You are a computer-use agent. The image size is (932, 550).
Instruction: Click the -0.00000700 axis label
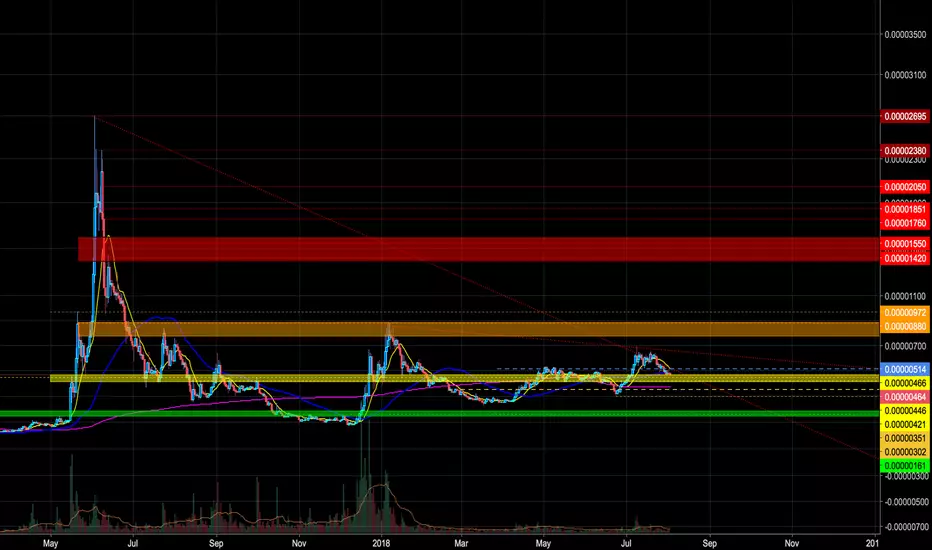(x=905, y=527)
